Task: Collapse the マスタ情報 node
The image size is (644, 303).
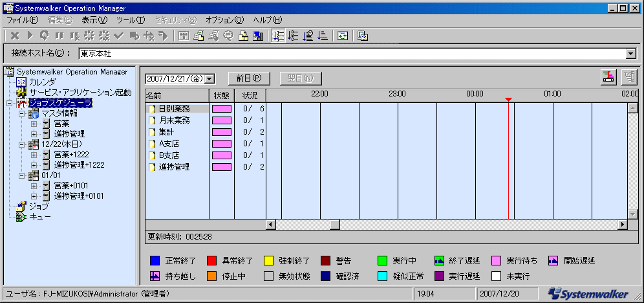Action: click(22, 113)
